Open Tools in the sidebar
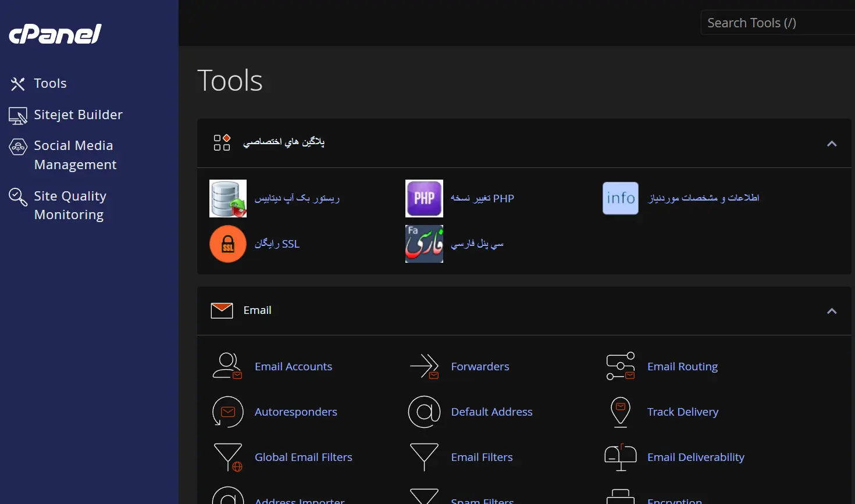855x504 pixels. 50,84
